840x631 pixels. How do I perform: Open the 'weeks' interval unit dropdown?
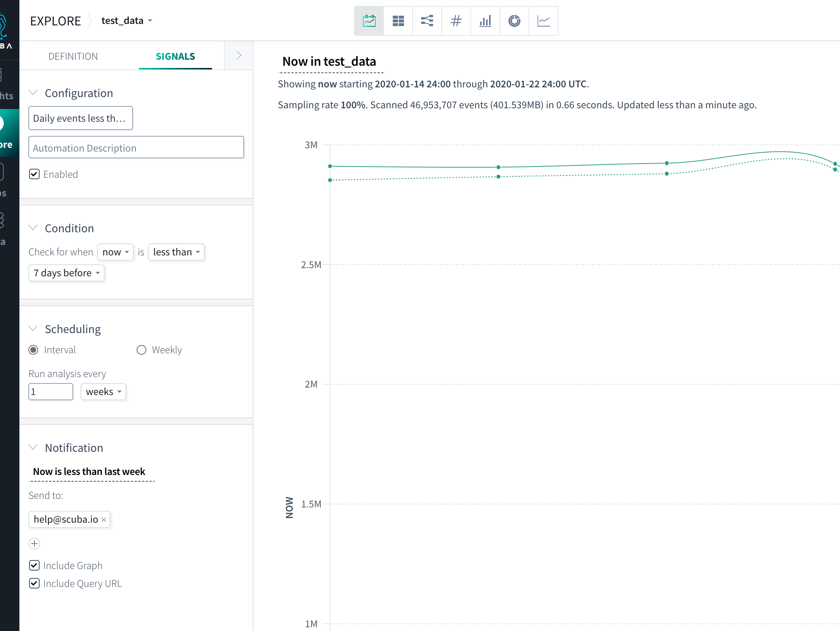[103, 391]
